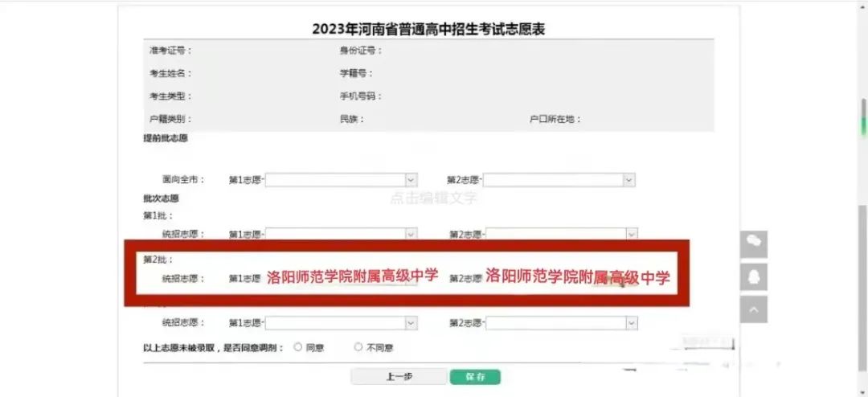Click the 以上志愿未被录取,是否同意调剂 question text

click(214, 348)
